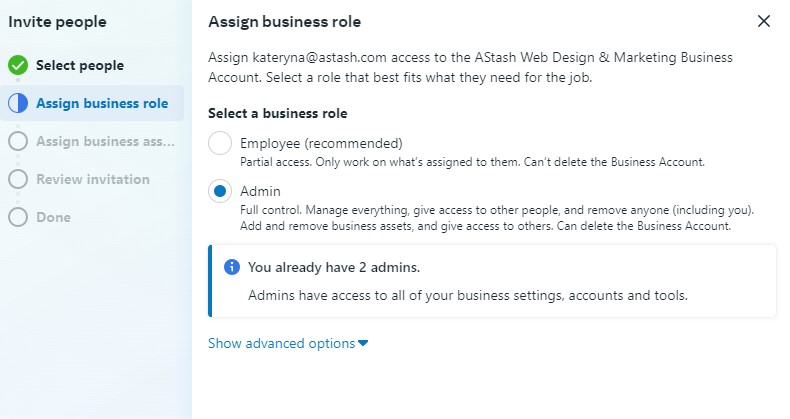Click the green checkmark icon beside Select people

coord(18,65)
